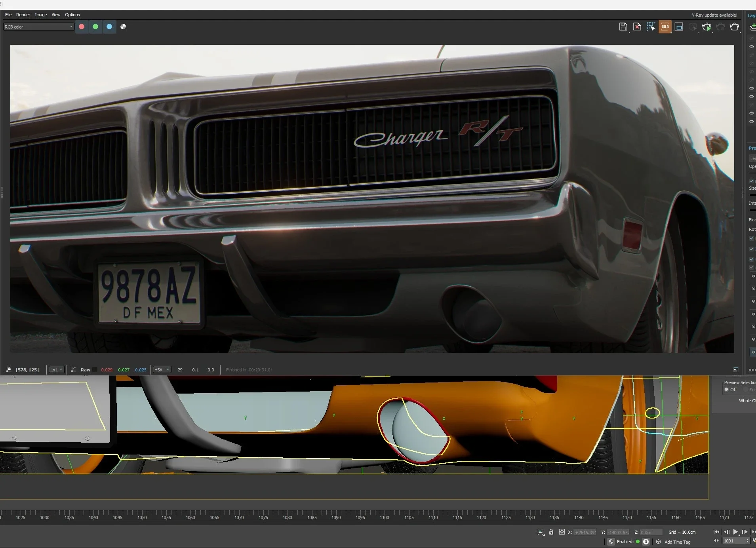Click the teapot render last icon

(734, 27)
